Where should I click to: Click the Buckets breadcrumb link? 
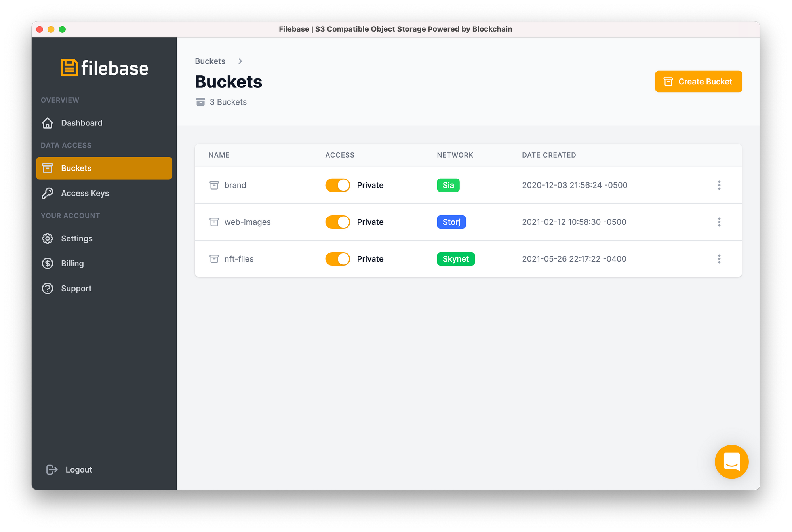(x=210, y=61)
